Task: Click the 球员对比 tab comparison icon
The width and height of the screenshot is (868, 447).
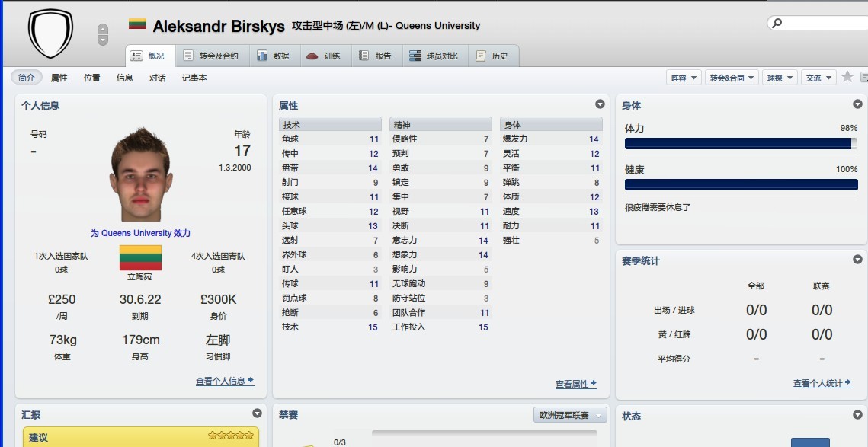Action: pyautogui.click(x=415, y=56)
